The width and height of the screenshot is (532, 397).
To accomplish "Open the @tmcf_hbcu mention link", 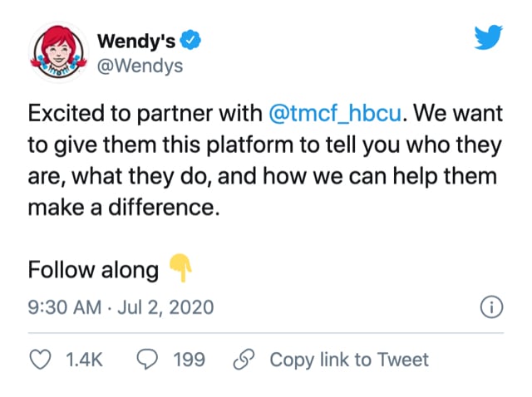I will (x=335, y=113).
